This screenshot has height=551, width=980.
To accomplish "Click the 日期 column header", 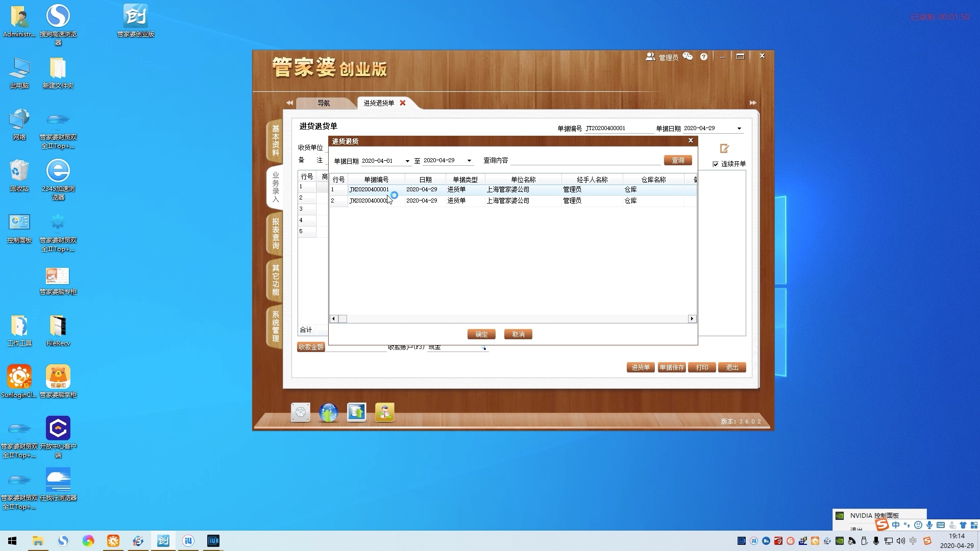I will [425, 180].
